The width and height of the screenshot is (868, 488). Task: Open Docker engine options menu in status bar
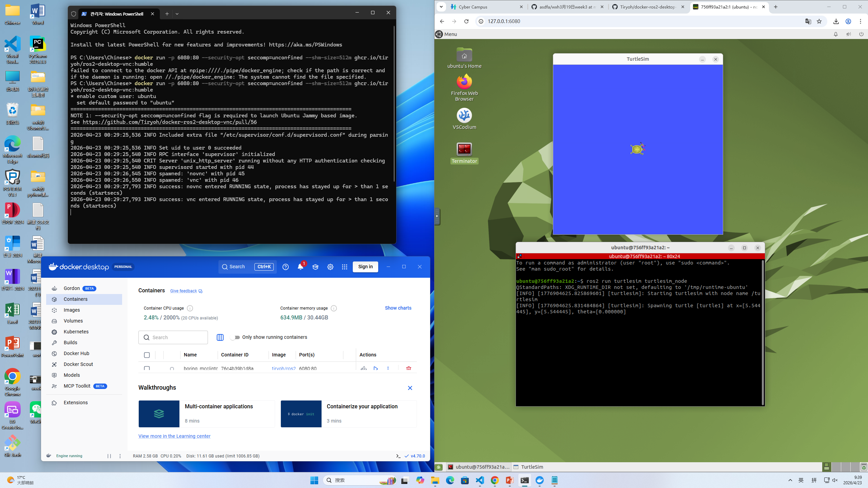(120, 456)
